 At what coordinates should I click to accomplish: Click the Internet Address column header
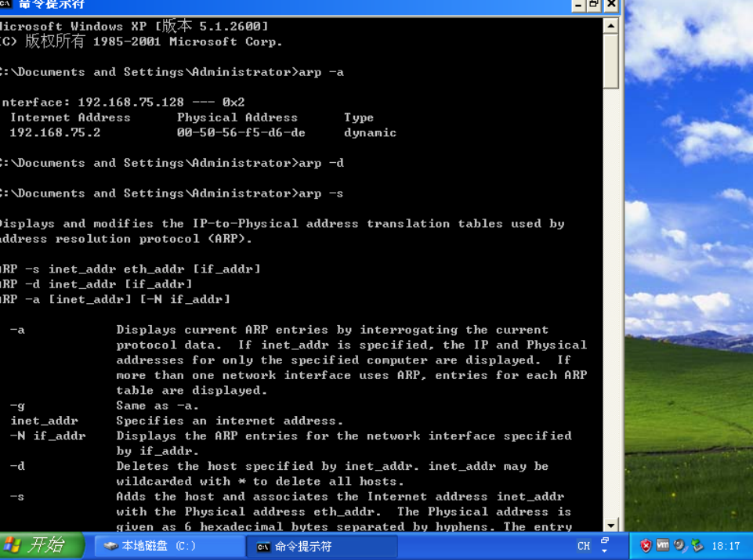pyautogui.click(x=71, y=117)
